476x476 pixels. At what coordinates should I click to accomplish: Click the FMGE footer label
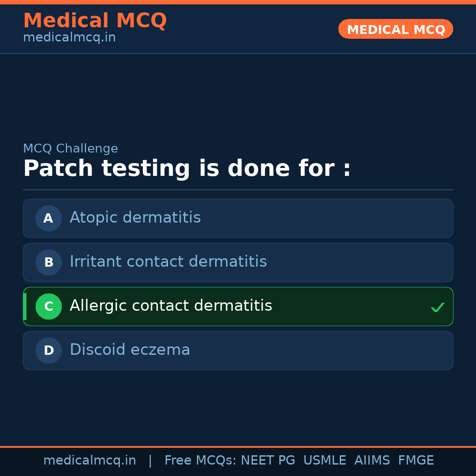click(416, 461)
